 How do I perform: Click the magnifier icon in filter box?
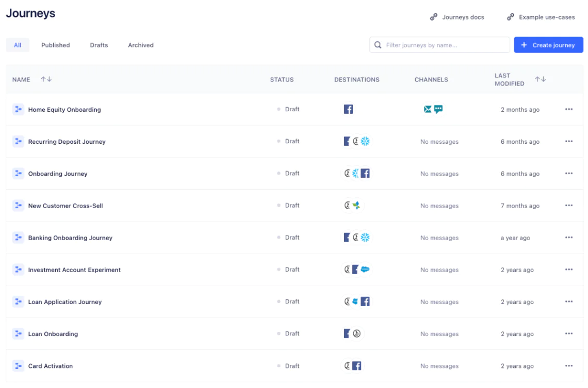pyautogui.click(x=378, y=45)
